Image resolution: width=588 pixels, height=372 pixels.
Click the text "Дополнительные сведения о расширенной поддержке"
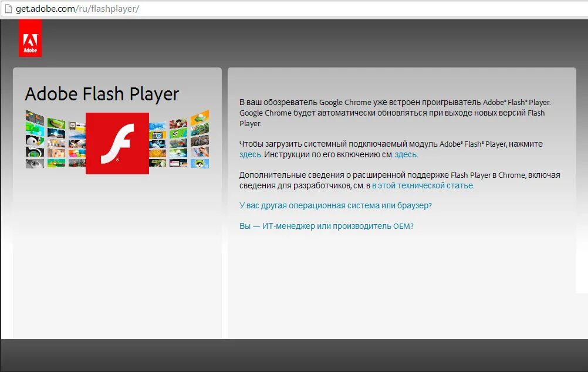[x=344, y=175]
